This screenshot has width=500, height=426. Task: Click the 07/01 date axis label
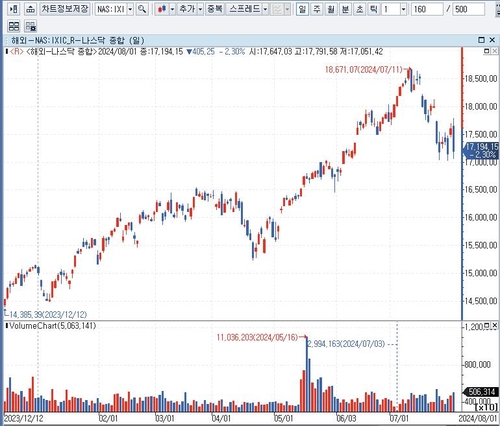click(399, 418)
